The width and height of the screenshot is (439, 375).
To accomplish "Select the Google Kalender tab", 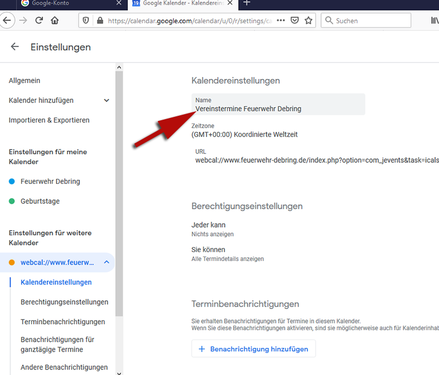I will coord(183,3).
